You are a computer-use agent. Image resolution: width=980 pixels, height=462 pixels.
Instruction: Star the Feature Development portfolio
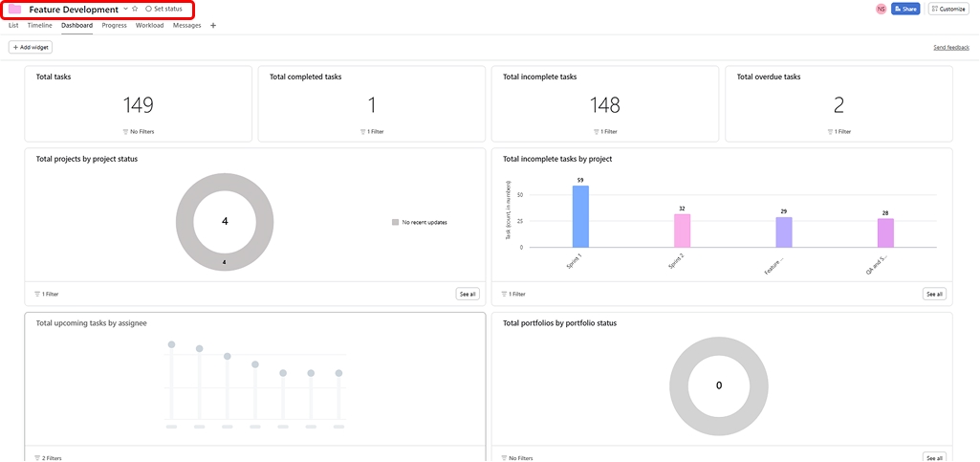coord(135,9)
